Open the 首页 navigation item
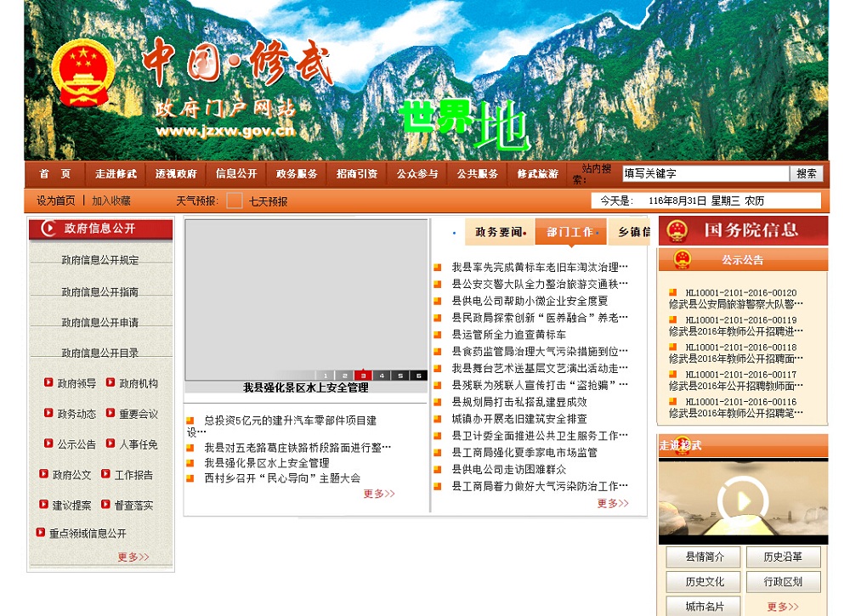 click(x=54, y=174)
